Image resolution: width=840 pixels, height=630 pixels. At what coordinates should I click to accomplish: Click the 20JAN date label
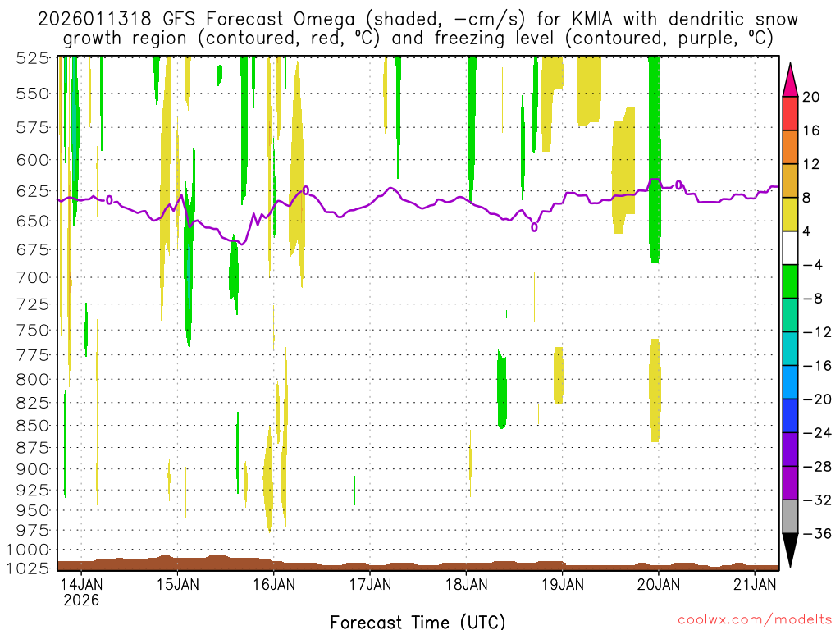pos(659,584)
